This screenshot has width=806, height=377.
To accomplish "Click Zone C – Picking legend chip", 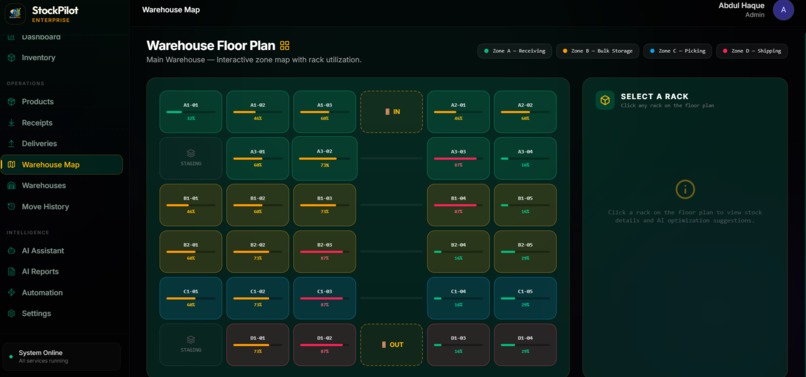I will point(677,51).
